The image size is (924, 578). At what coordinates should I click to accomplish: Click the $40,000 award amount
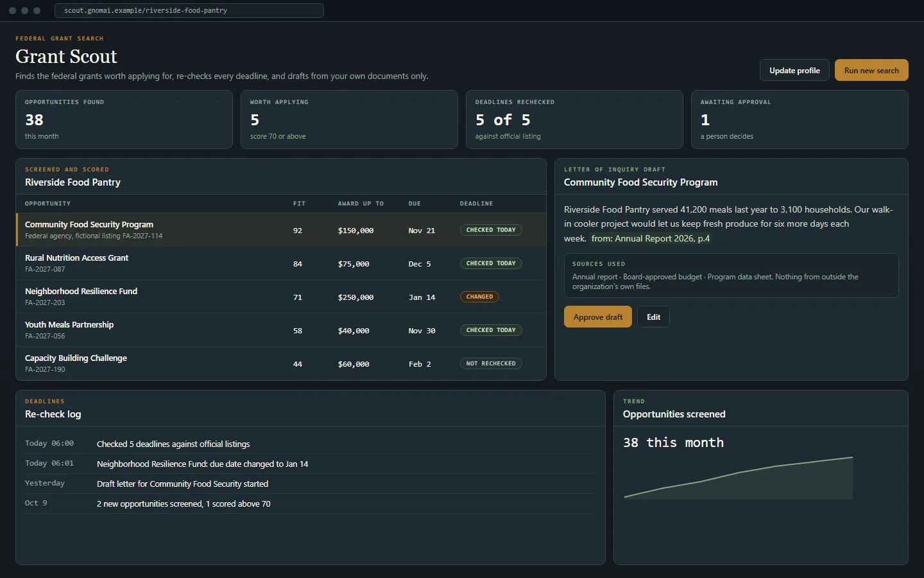pos(354,331)
